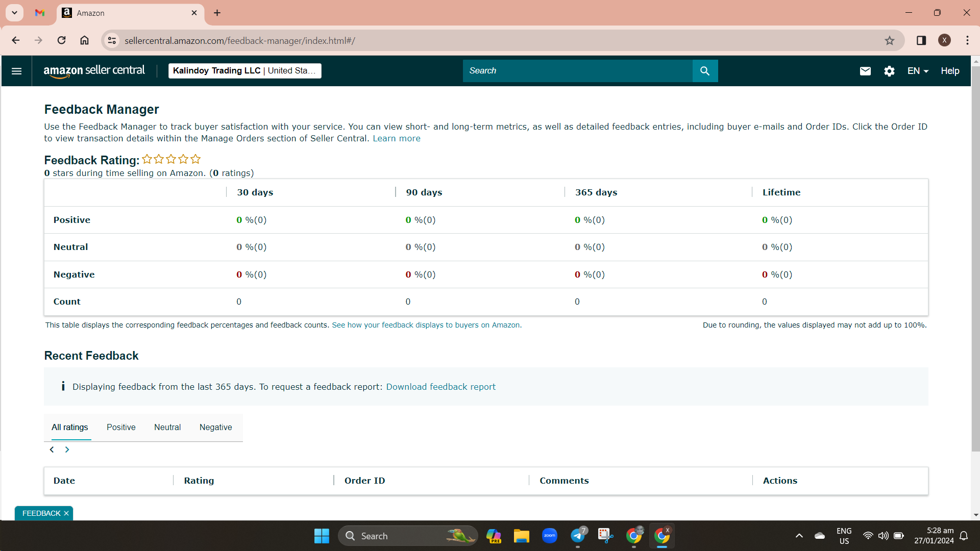Open File Explorer from taskbar
This screenshot has width=980, height=551.
[x=521, y=536]
